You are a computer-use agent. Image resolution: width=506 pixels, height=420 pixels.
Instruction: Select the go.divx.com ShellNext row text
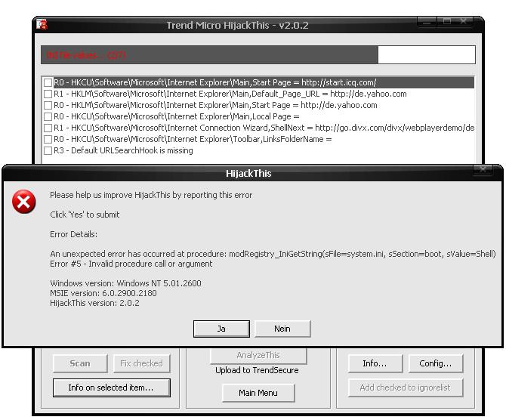coord(264,128)
